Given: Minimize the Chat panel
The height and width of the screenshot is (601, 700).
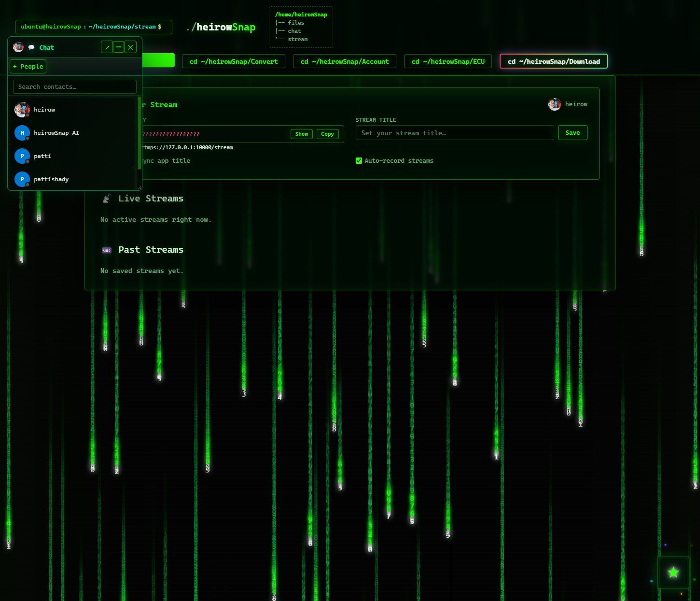Looking at the screenshot, I should pos(119,47).
